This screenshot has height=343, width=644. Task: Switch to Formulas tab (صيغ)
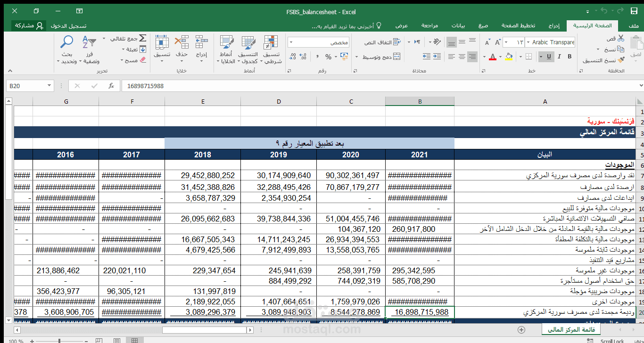483,25
